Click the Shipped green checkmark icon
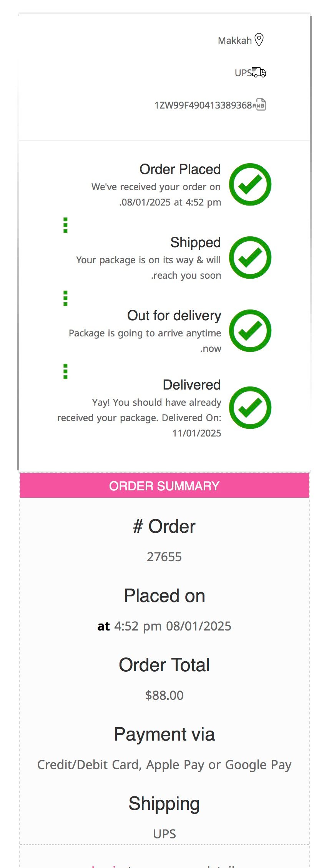The width and height of the screenshot is (329, 868). 250,258
